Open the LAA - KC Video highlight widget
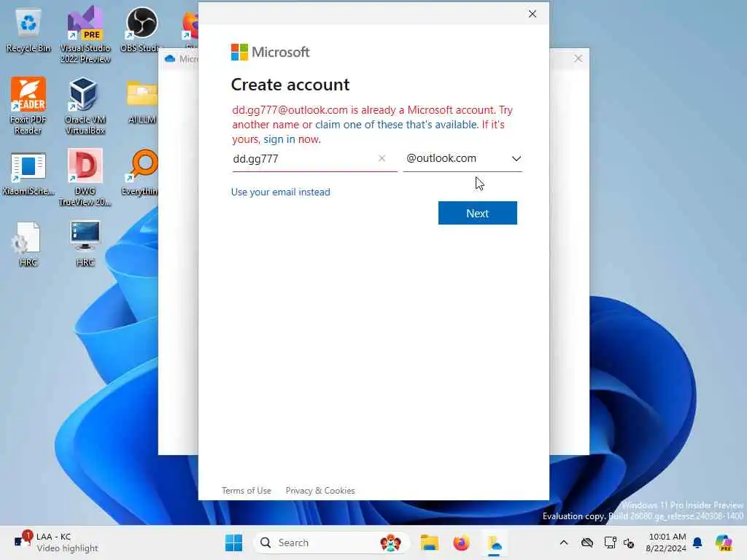 [55, 542]
